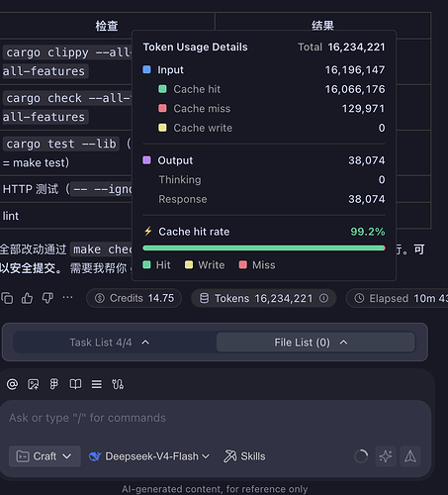Click the chevron next to Task List

[x=145, y=343]
